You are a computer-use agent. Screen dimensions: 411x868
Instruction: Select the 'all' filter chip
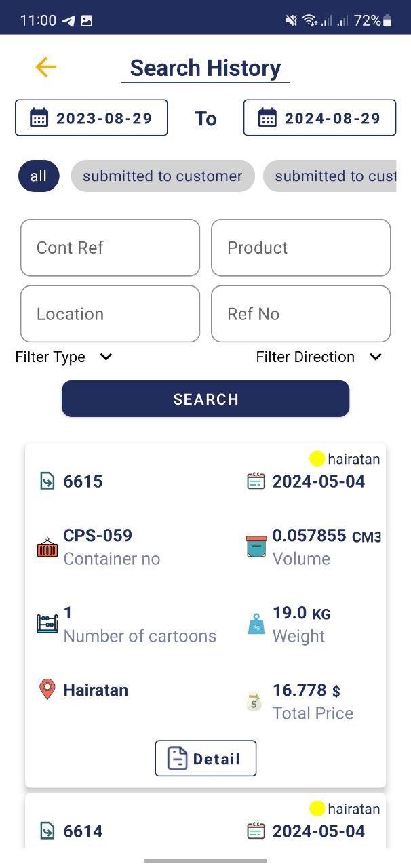39,176
